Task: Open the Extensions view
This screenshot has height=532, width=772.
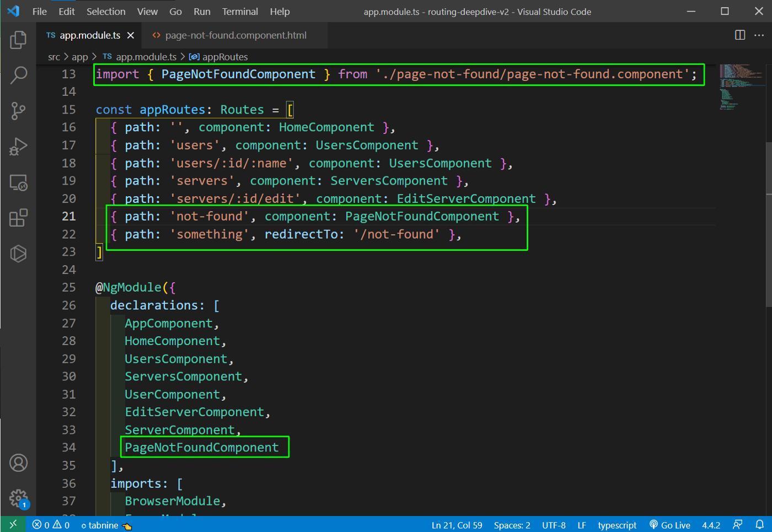Action: [18, 218]
